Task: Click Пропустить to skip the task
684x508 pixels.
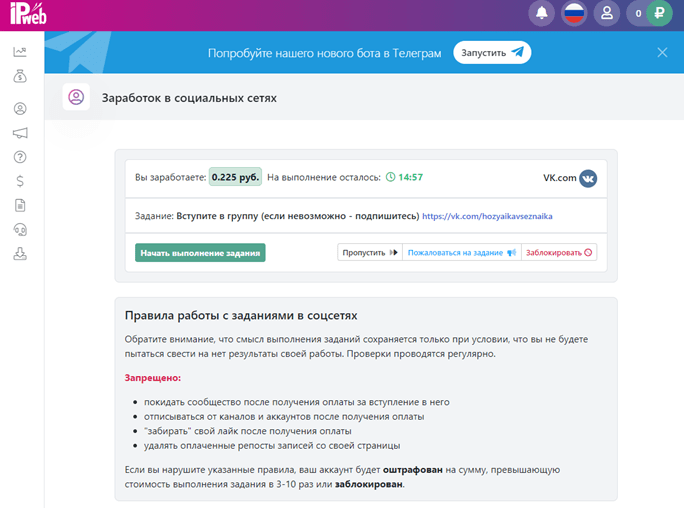Action: click(x=370, y=252)
